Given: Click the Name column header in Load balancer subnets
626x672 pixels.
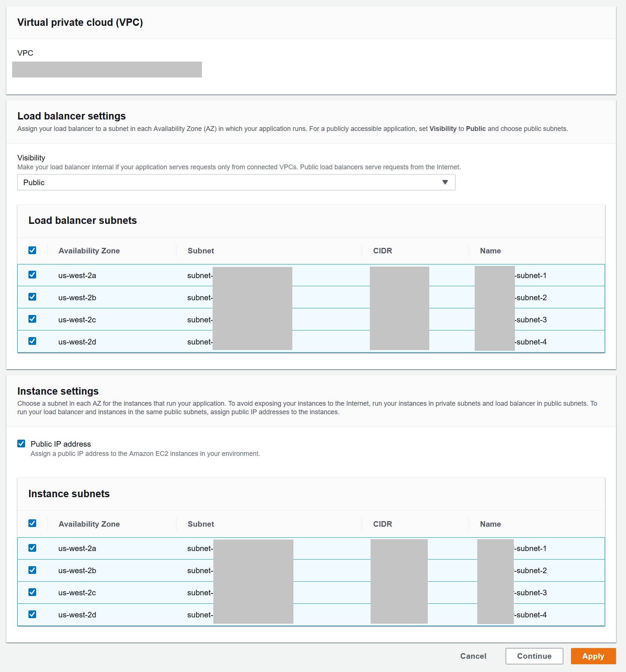Looking at the screenshot, I should pyautogui.click(x=491, y=251).
